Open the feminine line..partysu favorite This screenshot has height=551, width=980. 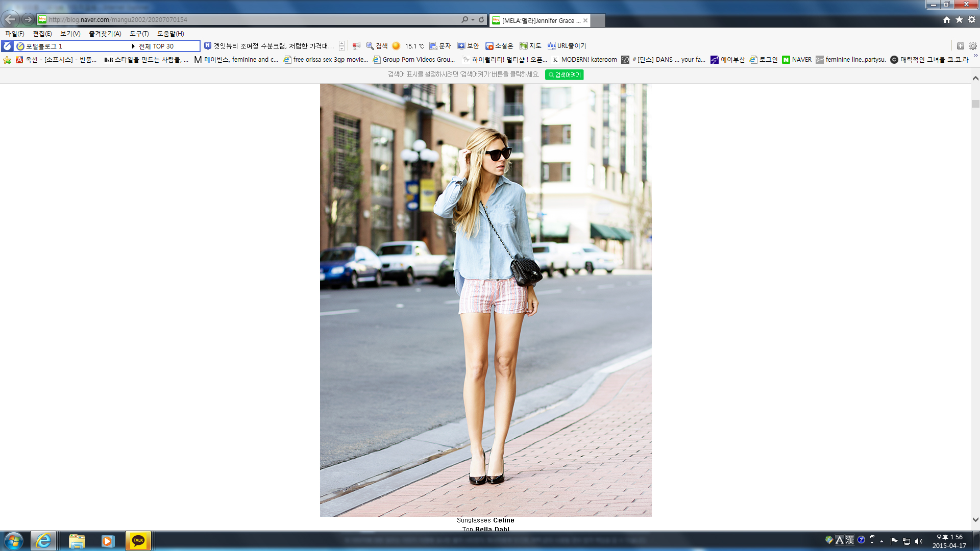coord(851,60)
